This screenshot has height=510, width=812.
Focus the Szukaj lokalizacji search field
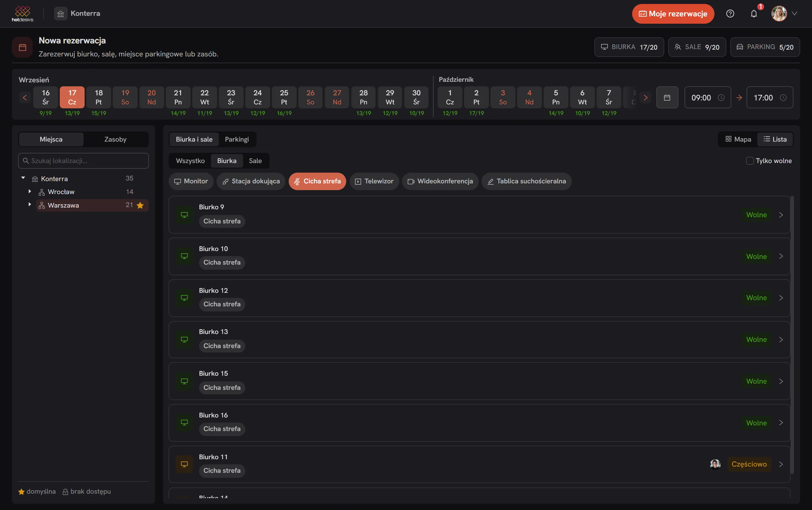click(83, 161)
